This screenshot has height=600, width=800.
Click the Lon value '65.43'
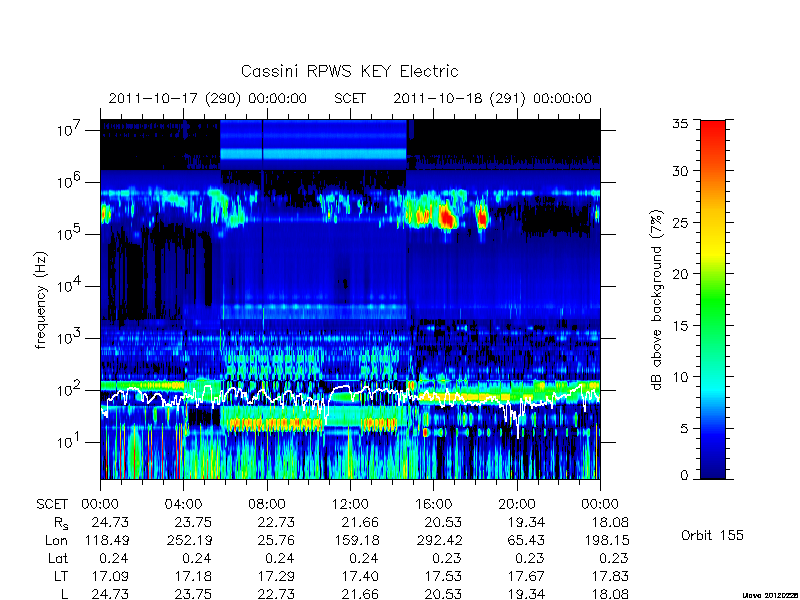pos(526,540)
